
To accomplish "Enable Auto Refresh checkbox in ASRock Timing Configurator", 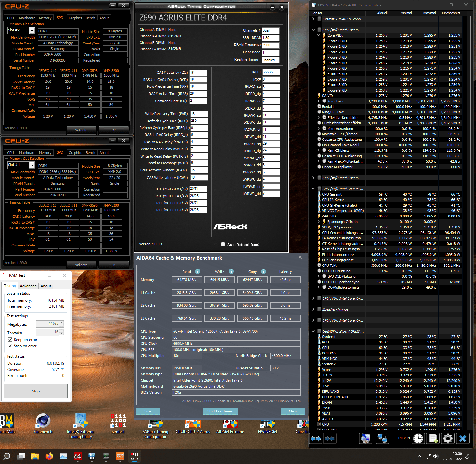I will [x=223, y=244].
